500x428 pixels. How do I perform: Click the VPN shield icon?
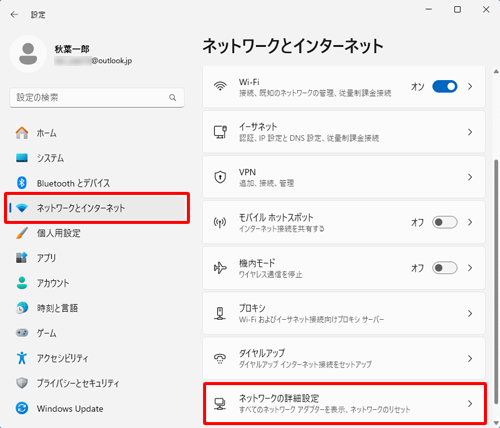point(220,177)
